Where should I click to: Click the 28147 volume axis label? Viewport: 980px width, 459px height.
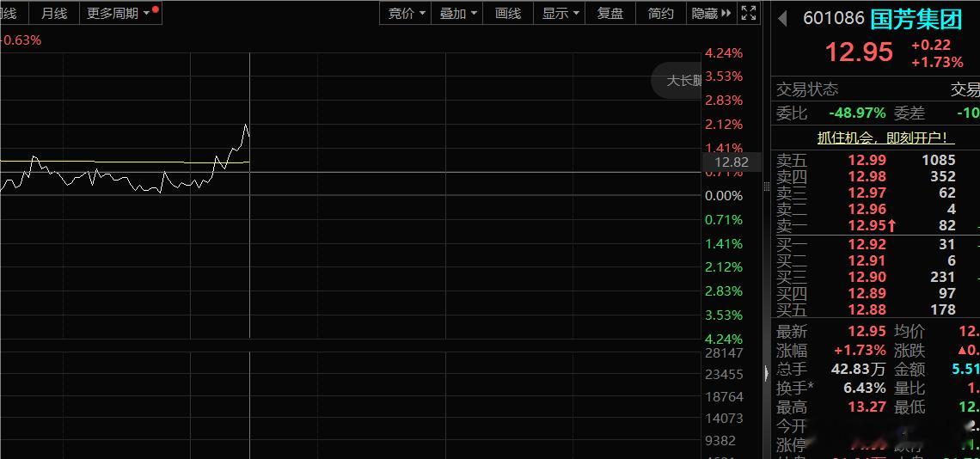[x=724, y=352]
